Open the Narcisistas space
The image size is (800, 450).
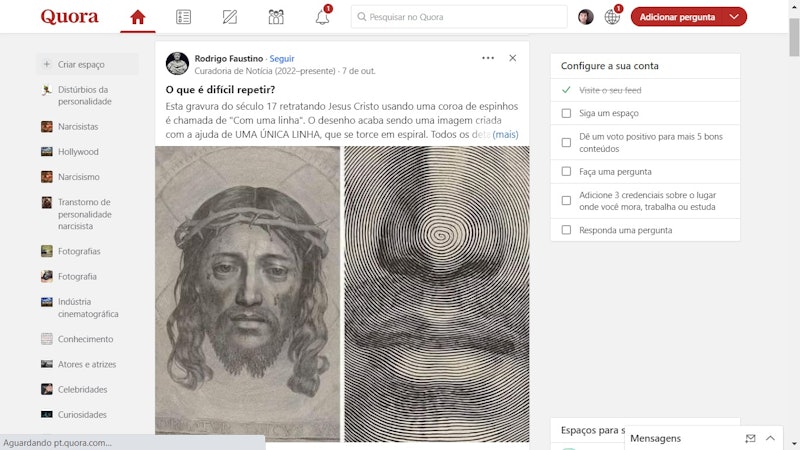point(78,127)
